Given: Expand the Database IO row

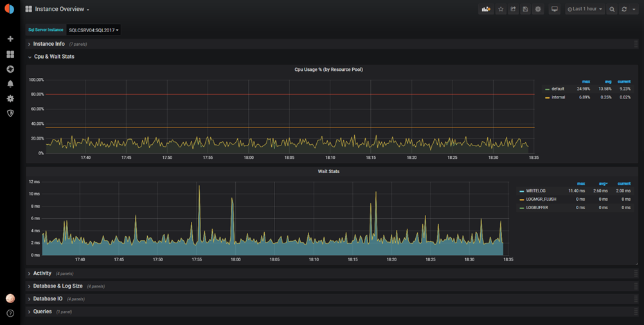Looking at the screenshot, I should (48, 299).
